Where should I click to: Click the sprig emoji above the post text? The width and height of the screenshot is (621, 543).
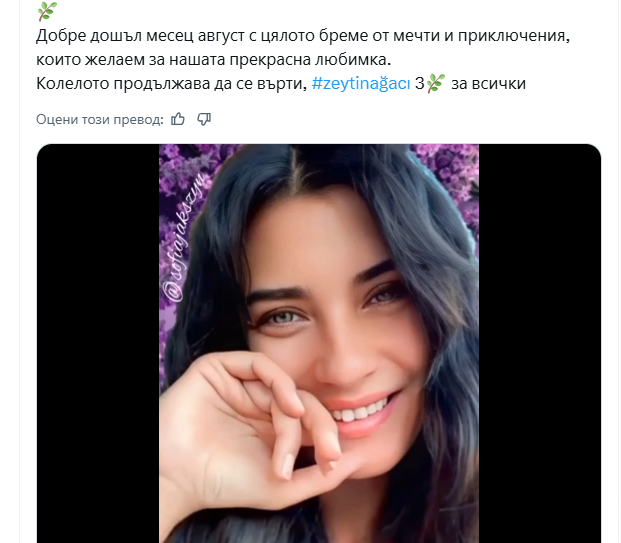pyautogui.click(x=47, y=11)
